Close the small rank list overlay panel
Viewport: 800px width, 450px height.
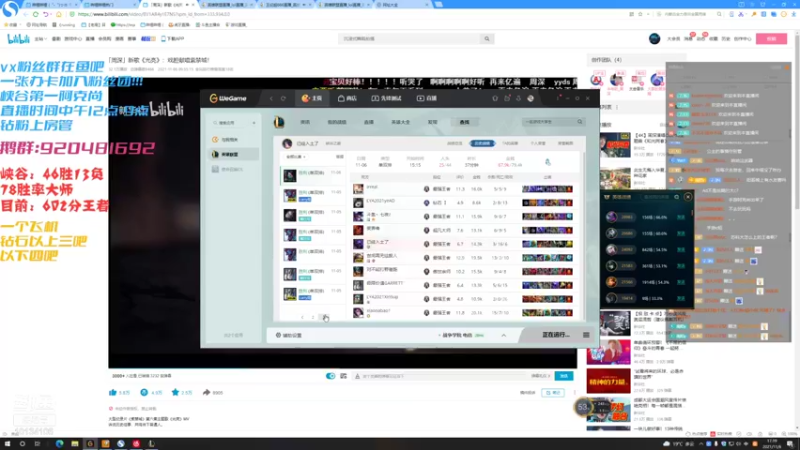point(688,196)
